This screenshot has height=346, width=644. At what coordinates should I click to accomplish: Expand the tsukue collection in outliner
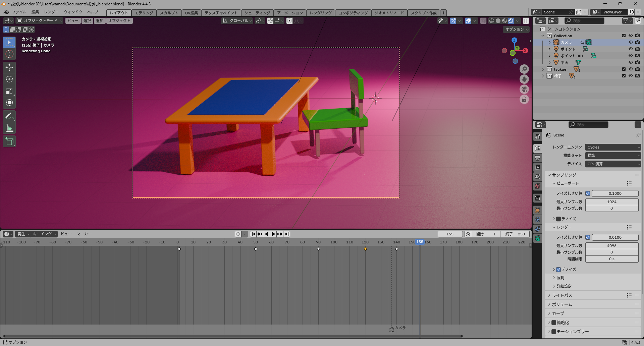(543, 69)
